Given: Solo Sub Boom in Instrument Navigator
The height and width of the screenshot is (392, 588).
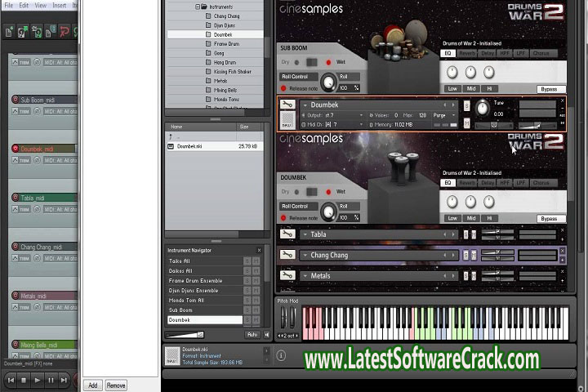Looking at the screenshot, I should point(247,310).
